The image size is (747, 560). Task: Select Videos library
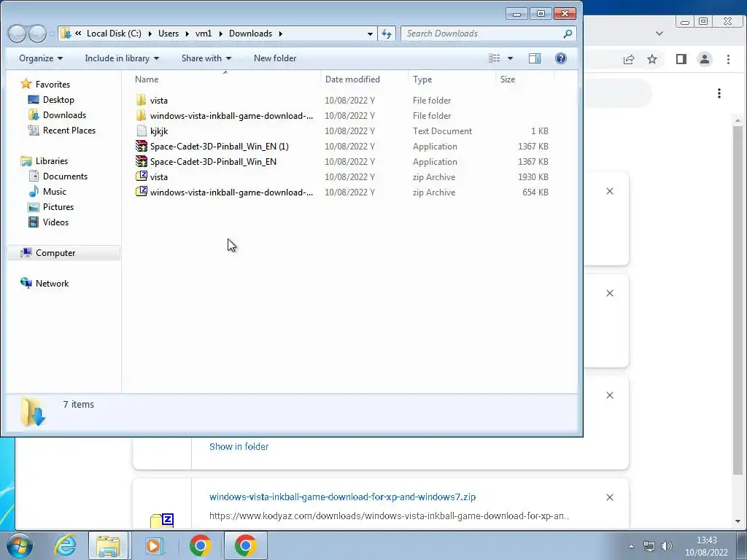[x=55, y=222]
